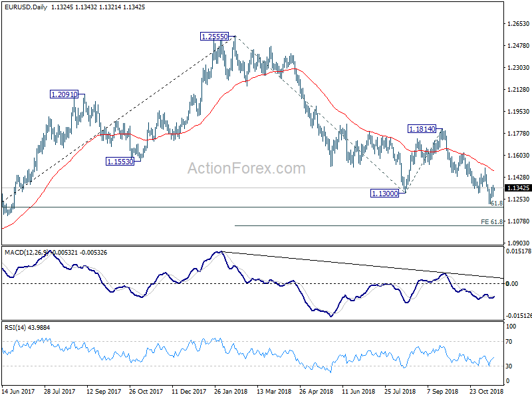Click the 1.09030 price axis value
Viewport: 532px width, 399px height.
point(518,243)
